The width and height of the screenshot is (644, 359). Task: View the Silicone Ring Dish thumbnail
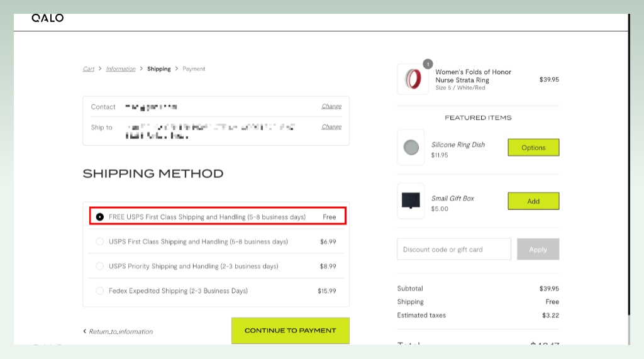pos(411,148)
